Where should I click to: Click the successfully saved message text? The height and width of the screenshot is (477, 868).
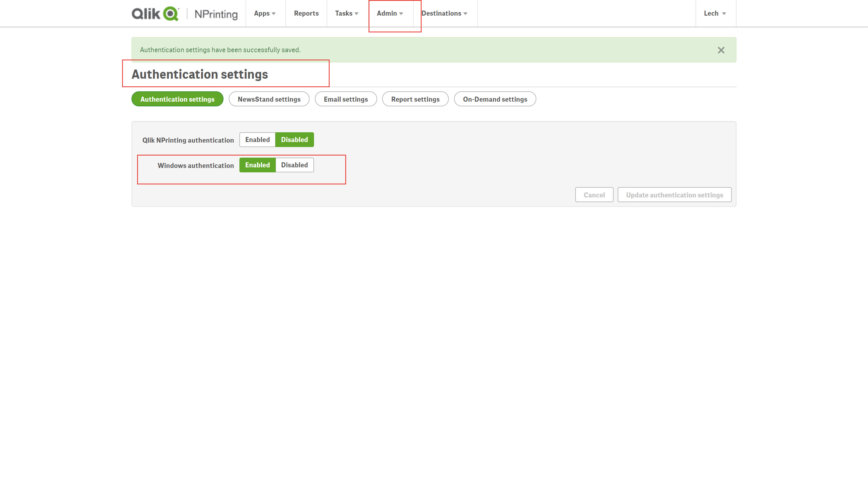(220, 50)
